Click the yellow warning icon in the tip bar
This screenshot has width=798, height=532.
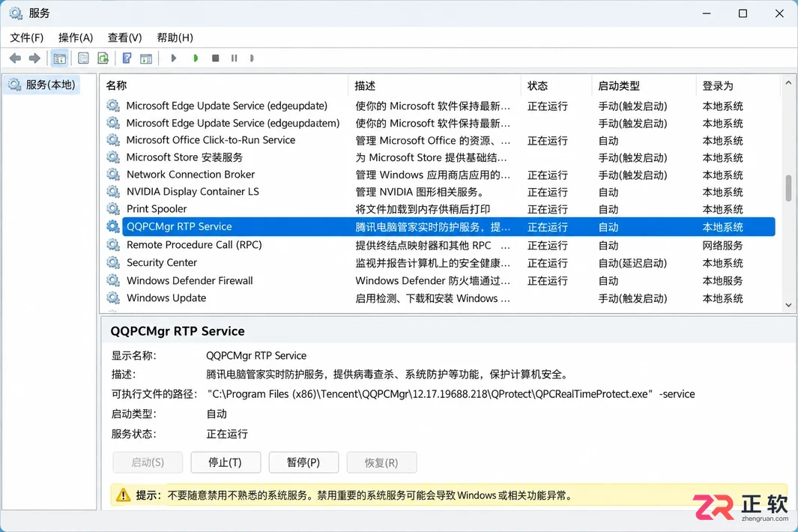point(123,495)
